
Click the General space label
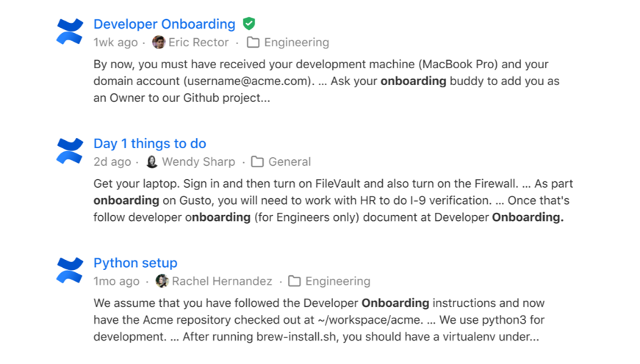point(290,162)
